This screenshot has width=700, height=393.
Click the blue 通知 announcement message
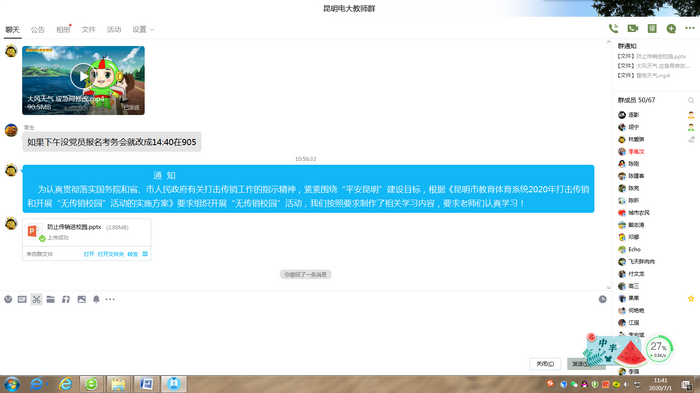point(308,188)
